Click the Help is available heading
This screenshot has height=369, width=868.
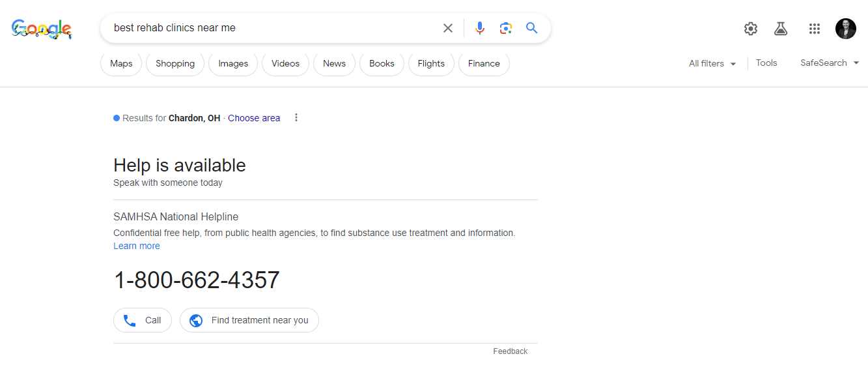180,165
